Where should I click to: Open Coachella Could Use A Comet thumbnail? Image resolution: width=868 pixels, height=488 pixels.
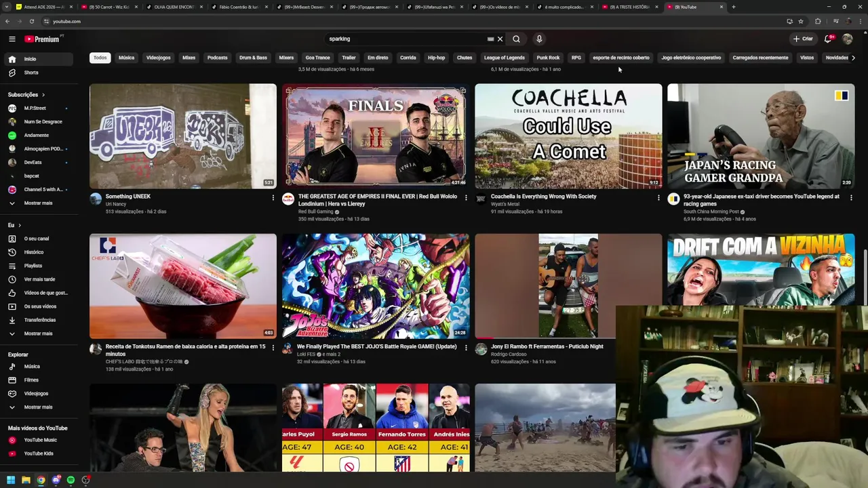(568, 136)
